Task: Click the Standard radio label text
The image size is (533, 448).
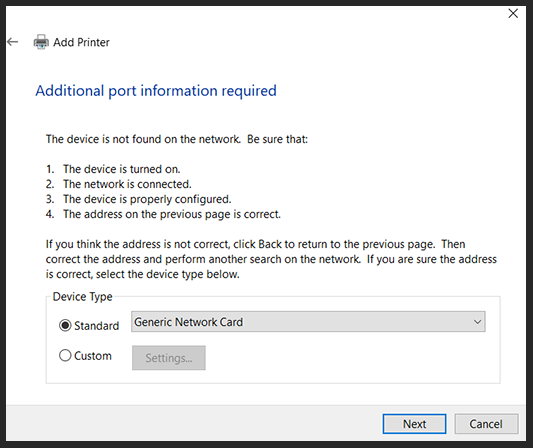Action: [x=97, y=326]
